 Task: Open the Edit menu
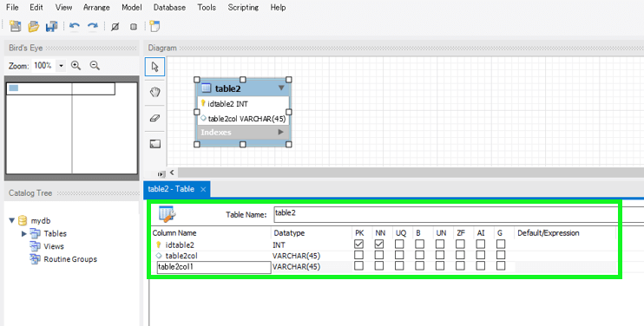coord(36,8)
